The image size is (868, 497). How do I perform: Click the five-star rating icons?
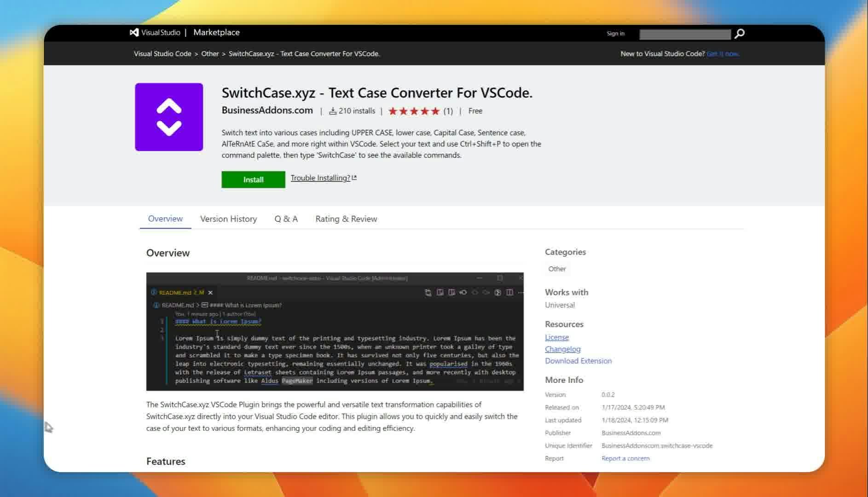click(x=414, y=111)
